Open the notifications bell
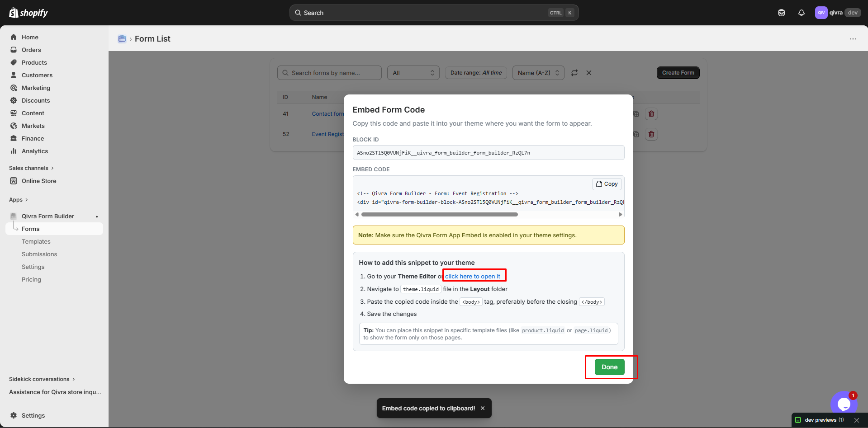 (x=802, y=13)
